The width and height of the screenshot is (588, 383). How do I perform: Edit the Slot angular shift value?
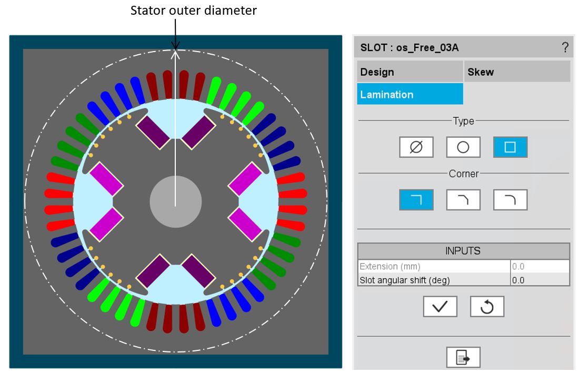point(539,280)
